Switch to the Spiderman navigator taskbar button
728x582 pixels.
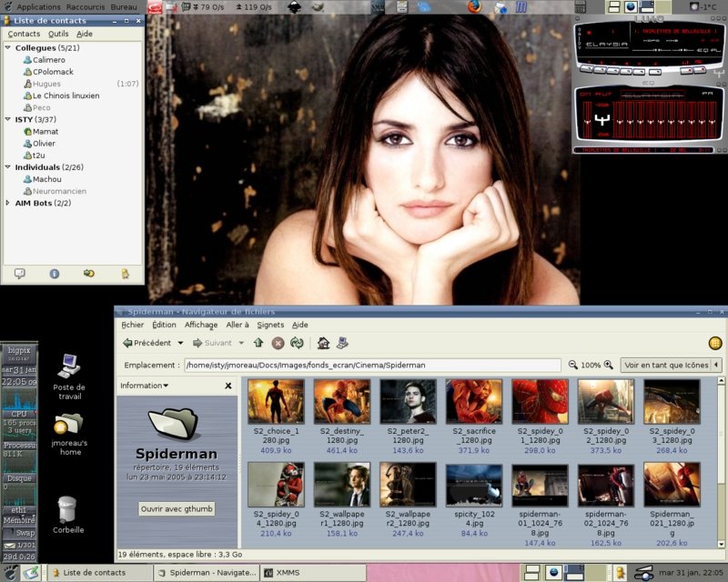[x=207, y=573]
